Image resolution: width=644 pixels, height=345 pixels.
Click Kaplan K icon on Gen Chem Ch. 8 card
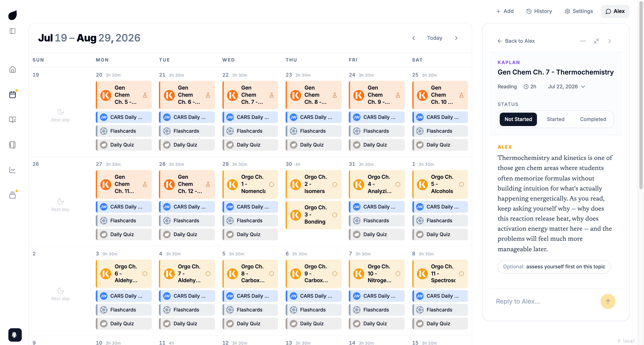point(295,95)
